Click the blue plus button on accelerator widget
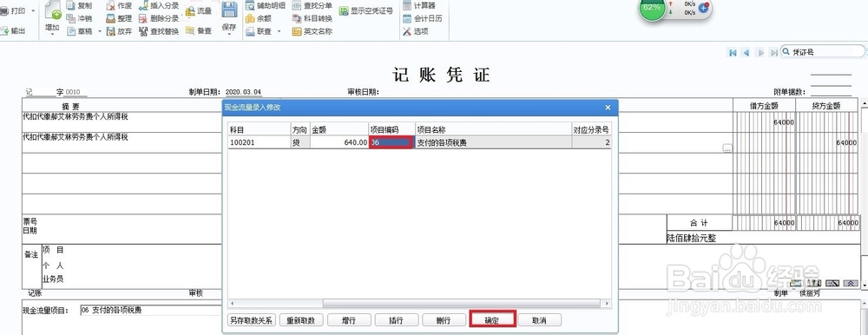Image resolution: width=868 pixels, height=335 pixels. coord(704,9)
